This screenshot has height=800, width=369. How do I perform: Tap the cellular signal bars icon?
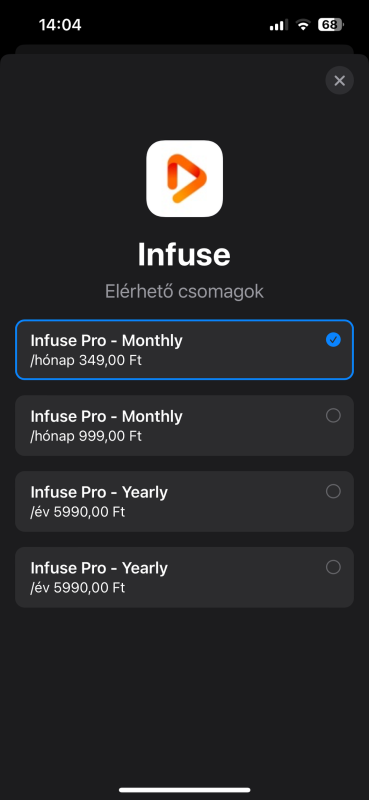click(279, 24)
